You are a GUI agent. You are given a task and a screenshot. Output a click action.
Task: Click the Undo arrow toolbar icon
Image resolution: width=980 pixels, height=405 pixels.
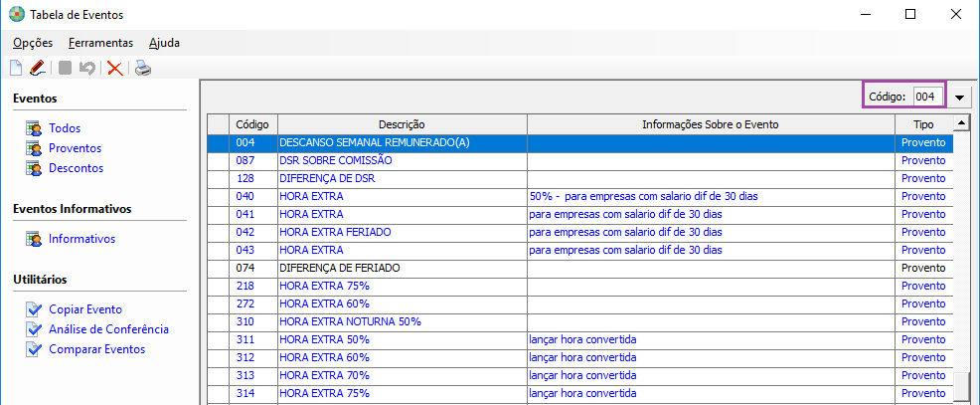(86, 68)
